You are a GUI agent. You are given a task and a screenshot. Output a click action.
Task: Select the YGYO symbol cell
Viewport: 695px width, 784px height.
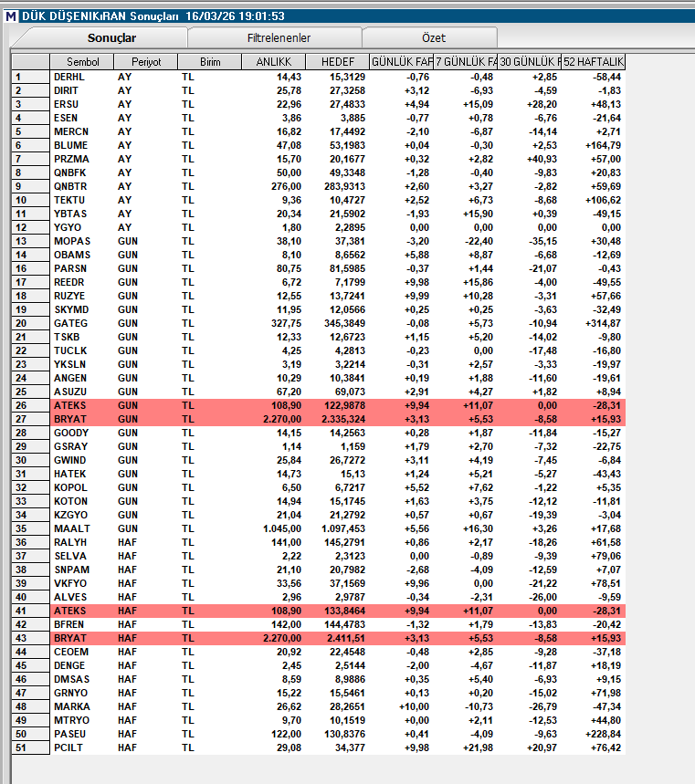click(82, 227)
